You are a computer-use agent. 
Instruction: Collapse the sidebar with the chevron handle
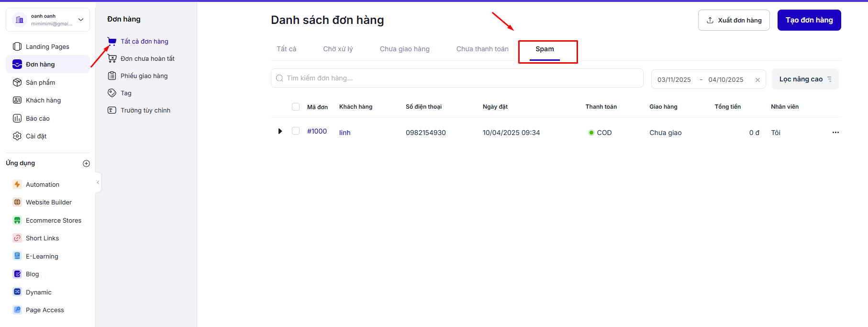(x=98, y=182)
